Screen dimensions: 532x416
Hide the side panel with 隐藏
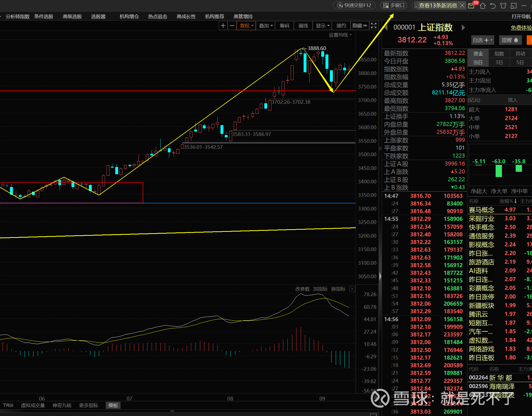pos(360,26)
